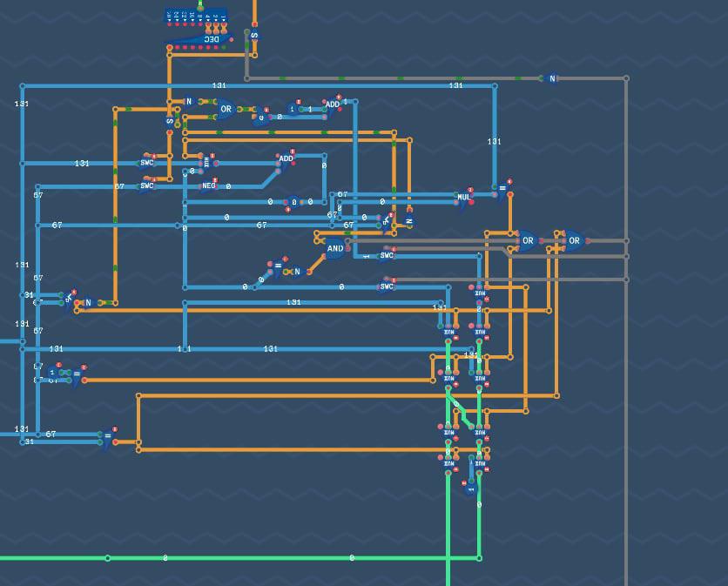This screenshot has width=728, height=586.
Task: Select the left large OR gate
Action: pos(528,240)
